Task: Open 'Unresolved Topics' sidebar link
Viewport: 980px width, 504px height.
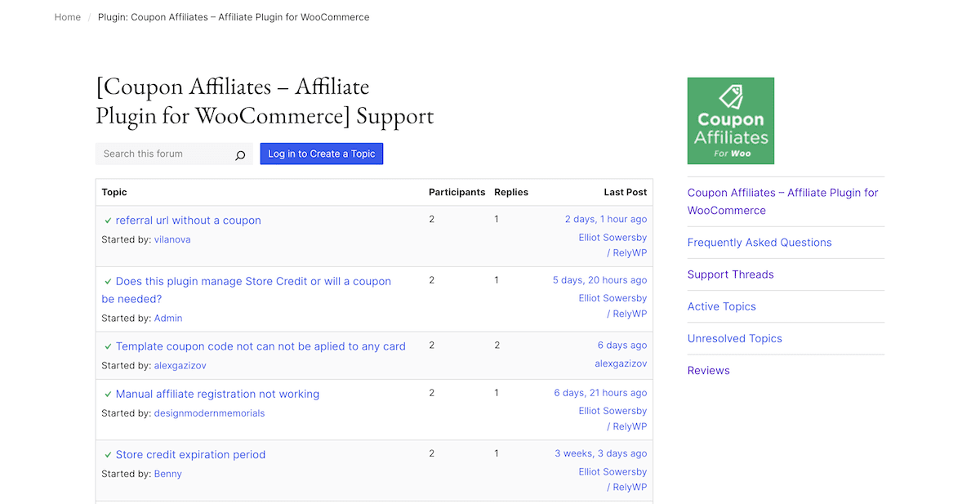Action: click(x=735, y=338)
